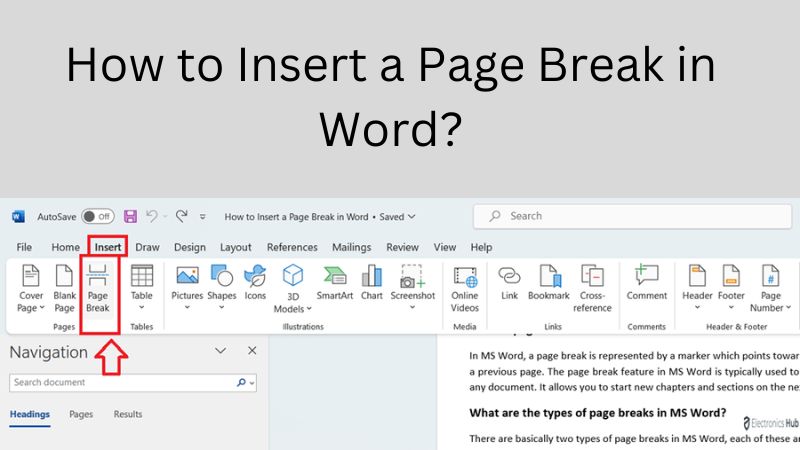Open the Table insert dropdown

pos(141,287)
